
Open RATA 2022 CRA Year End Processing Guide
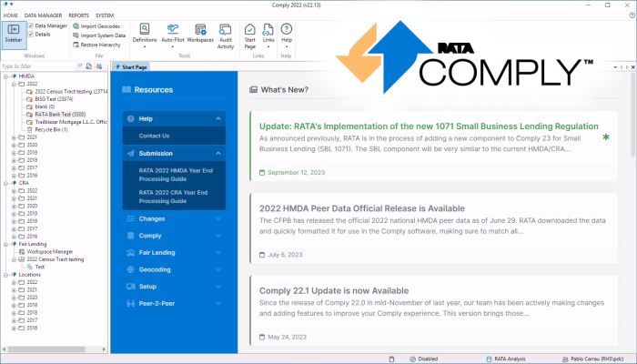coord(173,197)
